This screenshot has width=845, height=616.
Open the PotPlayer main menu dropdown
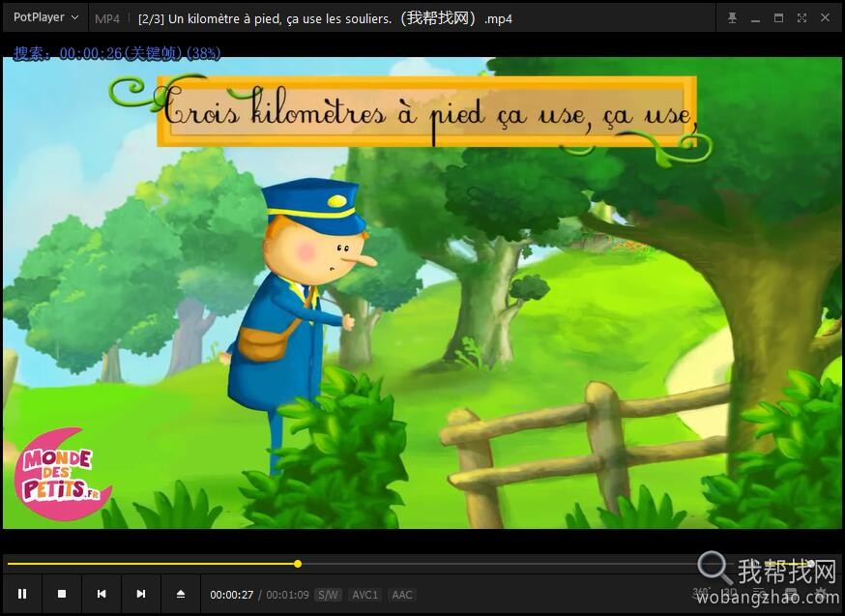[45, 17]
